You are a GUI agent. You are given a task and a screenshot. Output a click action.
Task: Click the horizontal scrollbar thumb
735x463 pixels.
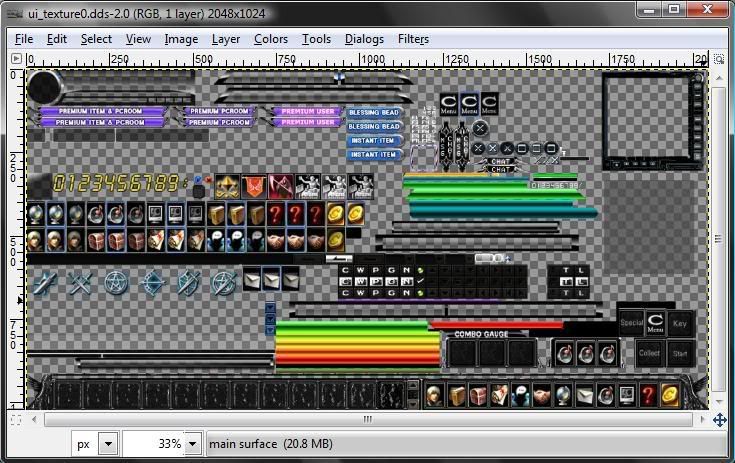pos(368,419)
